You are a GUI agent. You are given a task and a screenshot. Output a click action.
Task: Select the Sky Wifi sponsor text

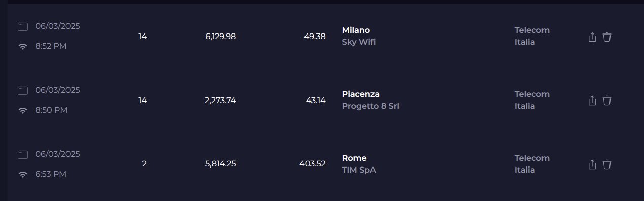point(359,42)
